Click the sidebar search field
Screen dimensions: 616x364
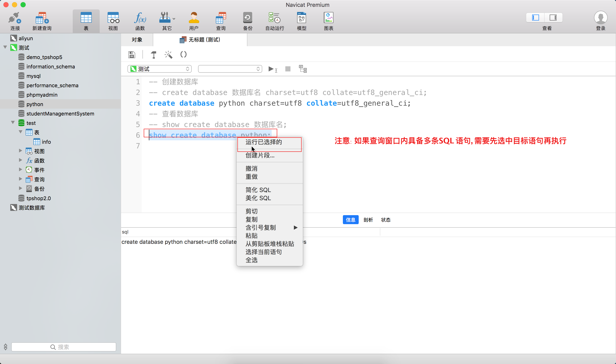(x=64, y=347)
